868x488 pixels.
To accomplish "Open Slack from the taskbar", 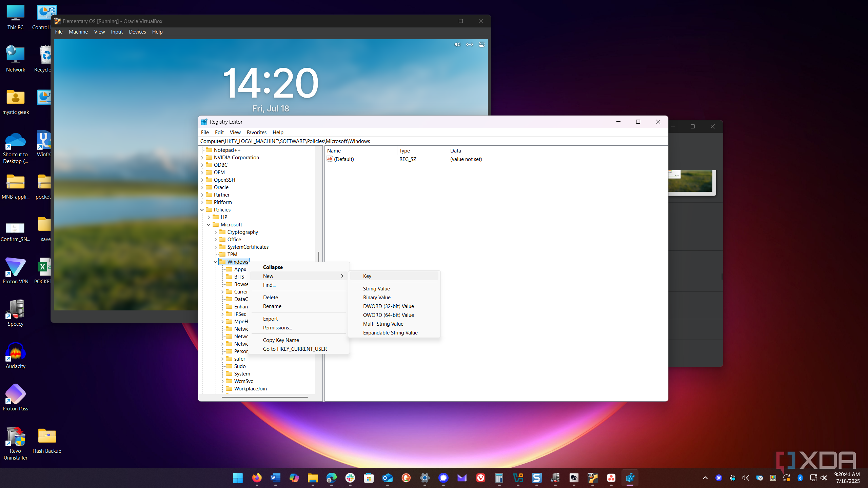I will [x=350, y=478].
